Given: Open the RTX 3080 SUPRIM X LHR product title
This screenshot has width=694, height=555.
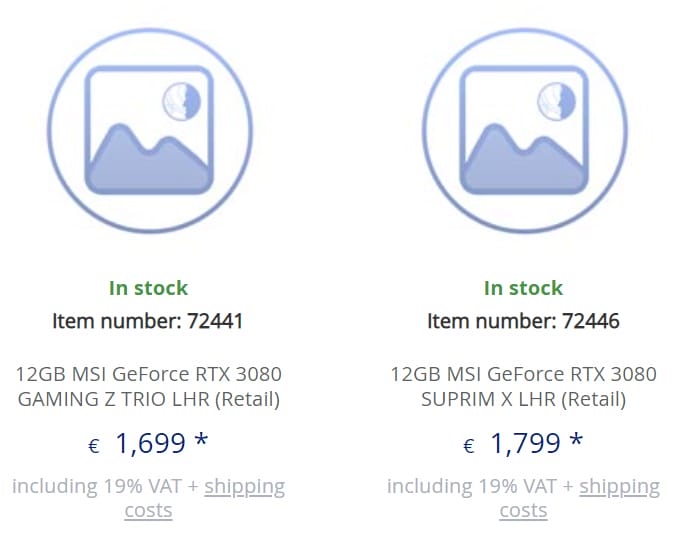Looking at the screenshot, I should (x=523, y=387).
